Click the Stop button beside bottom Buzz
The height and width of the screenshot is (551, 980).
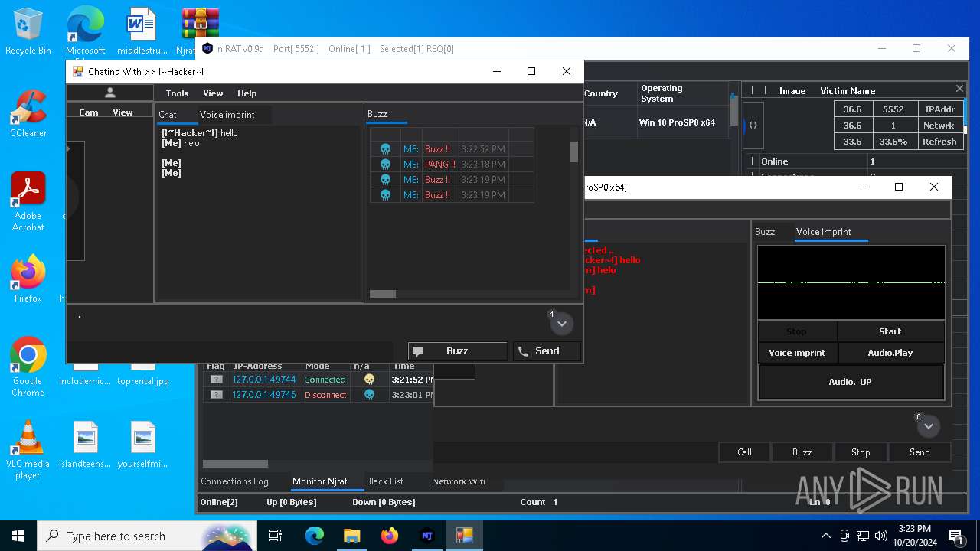[x=861, y=452]
